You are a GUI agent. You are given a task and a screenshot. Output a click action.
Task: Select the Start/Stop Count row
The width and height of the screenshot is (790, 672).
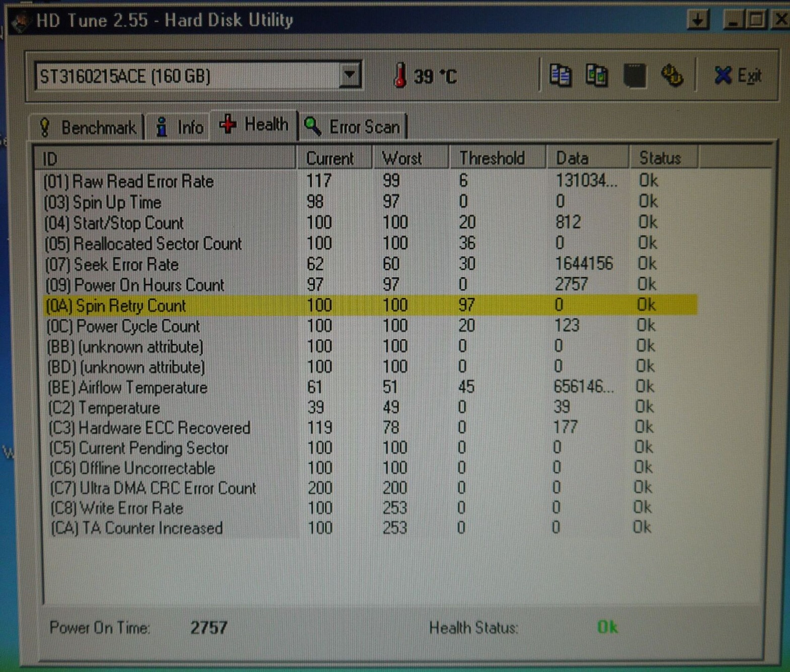[x=370, y=222]
